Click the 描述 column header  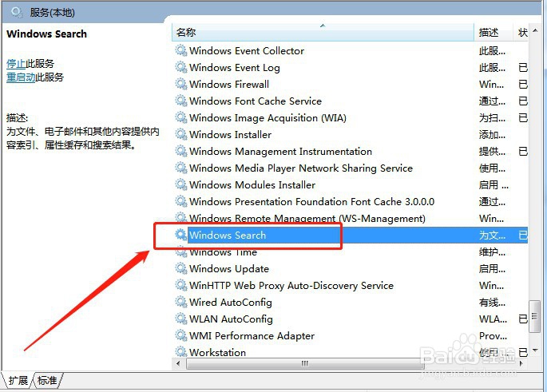[x=493, y=33]
